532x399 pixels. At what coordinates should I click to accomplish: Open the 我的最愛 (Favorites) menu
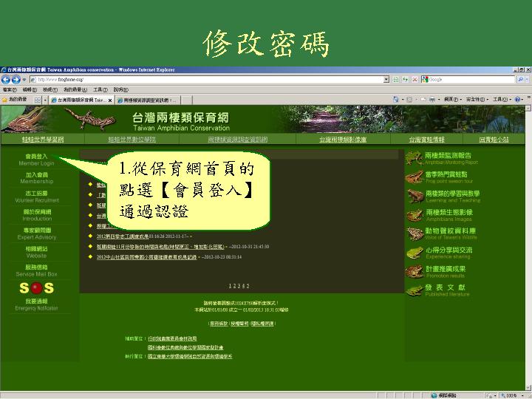coord(75,89)
